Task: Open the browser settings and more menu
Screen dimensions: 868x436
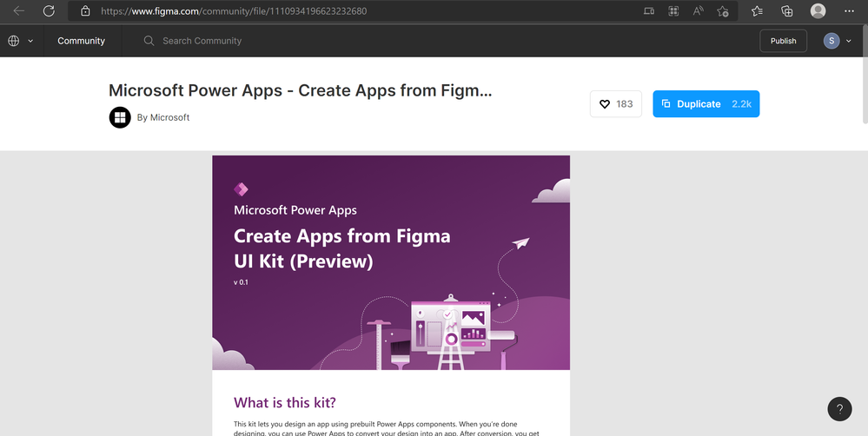Action: click(x=849, y=11)
